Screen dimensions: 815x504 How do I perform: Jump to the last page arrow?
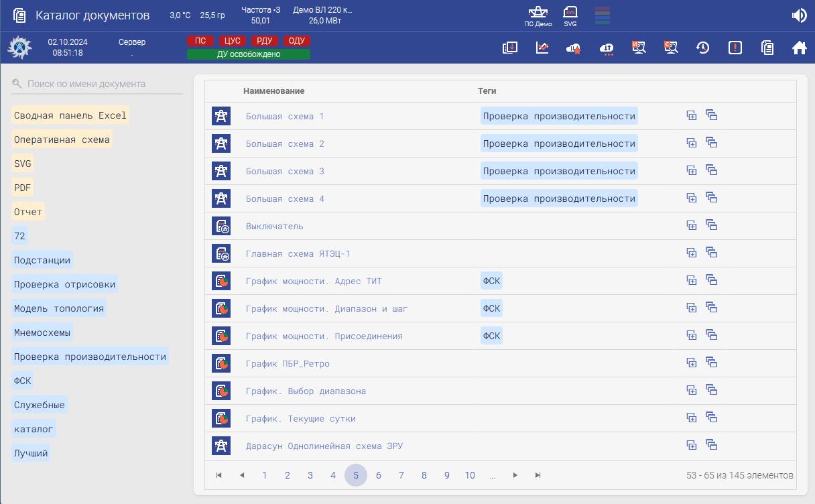point(538,475)
